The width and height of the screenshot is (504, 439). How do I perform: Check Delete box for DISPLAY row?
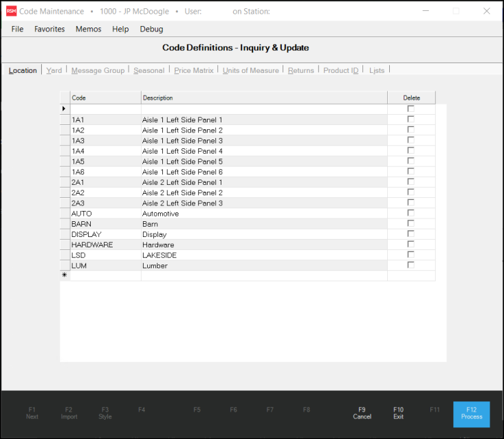(x=410, y=234)
